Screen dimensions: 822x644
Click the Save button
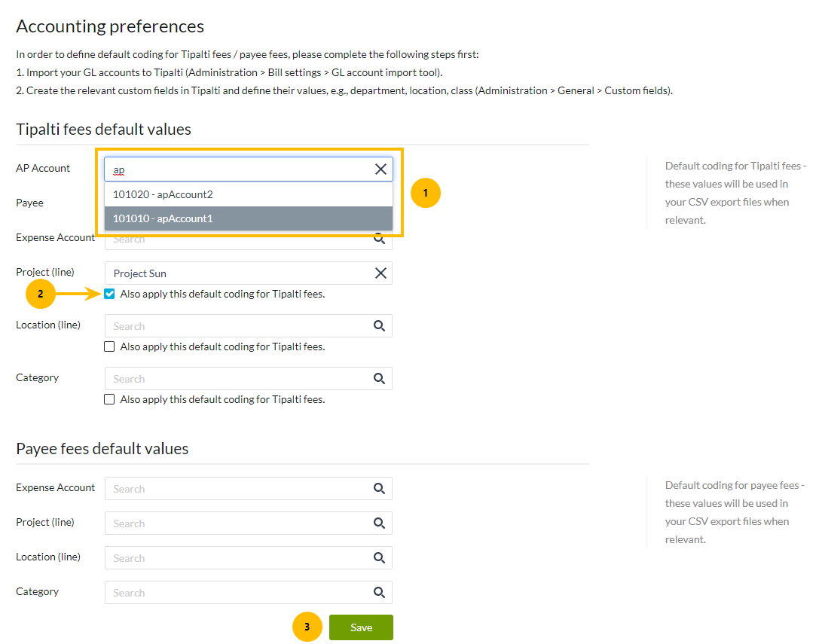360,627
